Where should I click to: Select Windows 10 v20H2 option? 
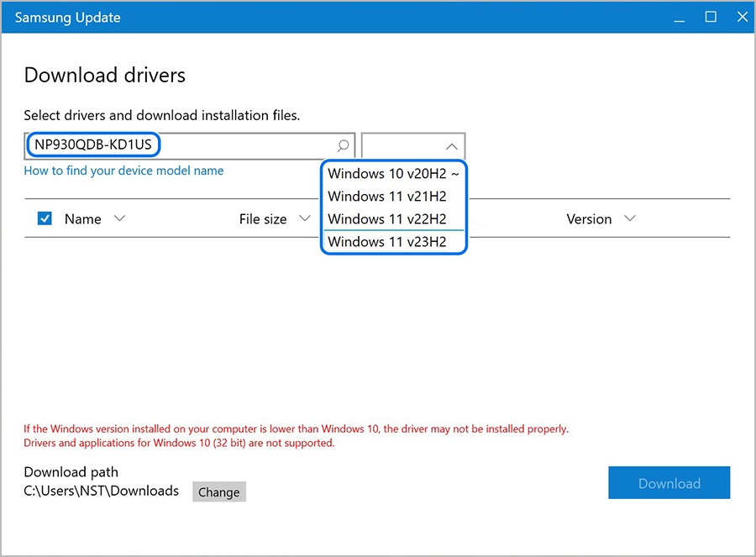pyautogui.click(x=393, y=174)
